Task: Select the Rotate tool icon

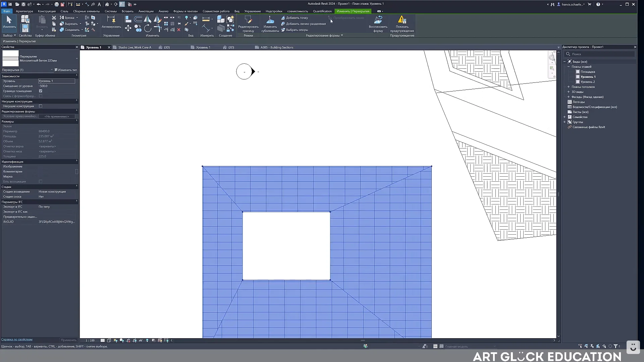Action: 148,28
